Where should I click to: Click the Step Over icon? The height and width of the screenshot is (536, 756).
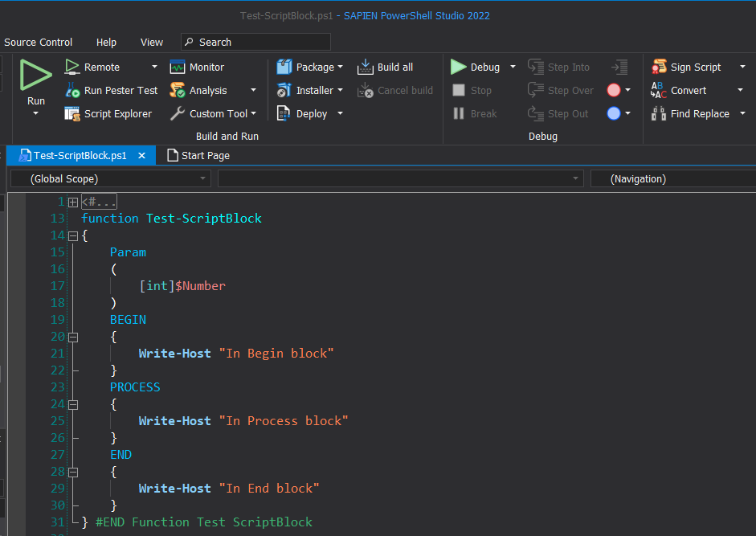(x=536, y=90)
